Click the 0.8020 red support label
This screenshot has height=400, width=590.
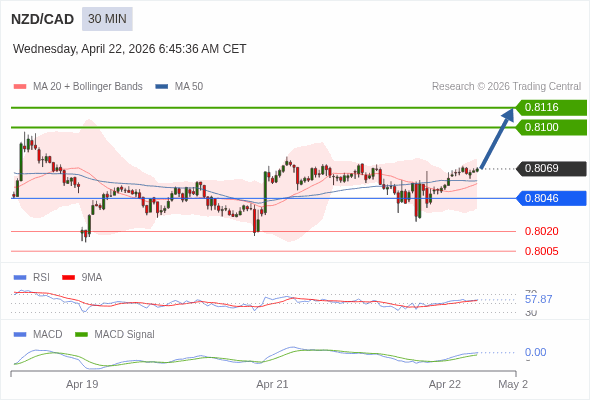click(541, 231)
